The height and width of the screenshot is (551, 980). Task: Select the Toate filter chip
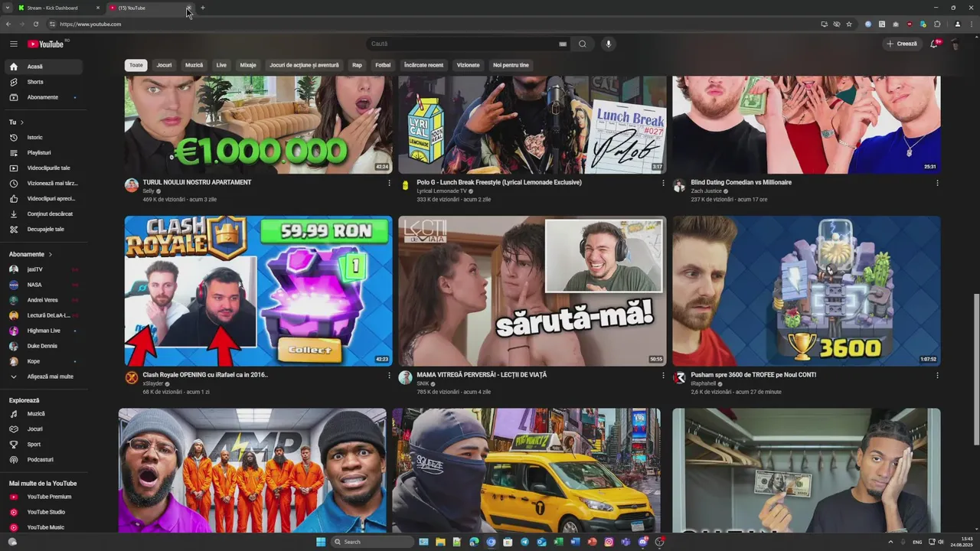pos(136,65)
